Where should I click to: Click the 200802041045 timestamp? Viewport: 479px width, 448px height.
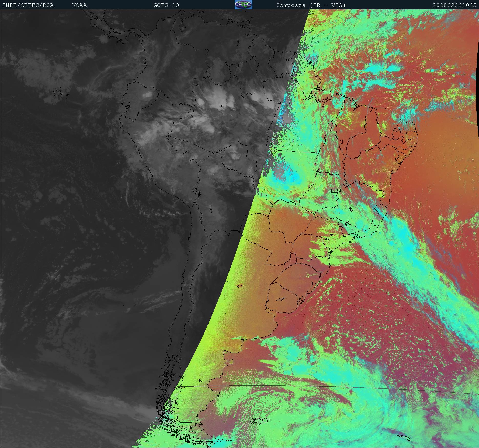coord(454,5)
